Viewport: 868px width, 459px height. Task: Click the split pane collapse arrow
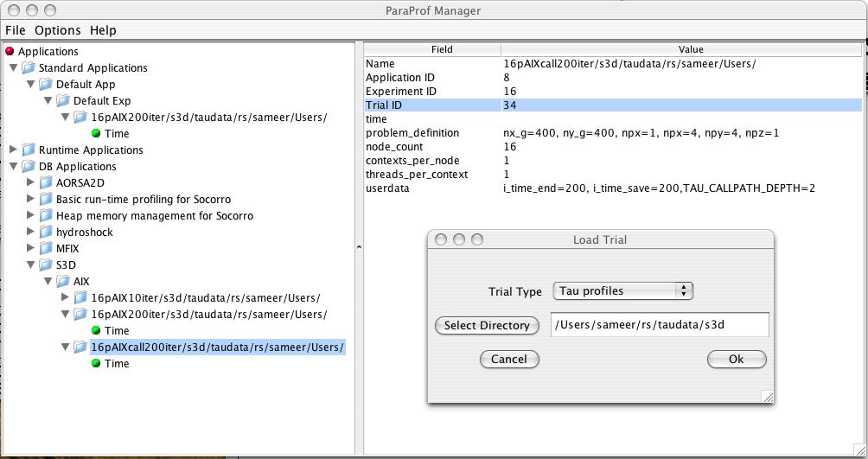click(x=359, y=247)
